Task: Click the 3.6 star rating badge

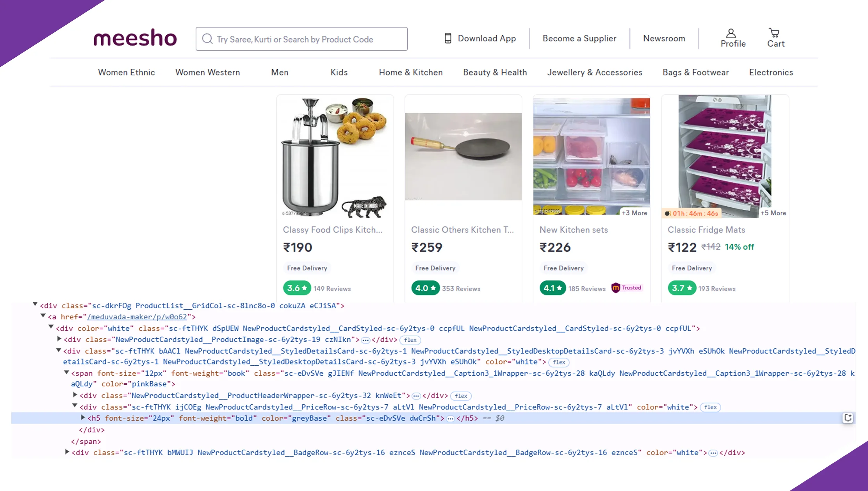Action: coord(297,288)
